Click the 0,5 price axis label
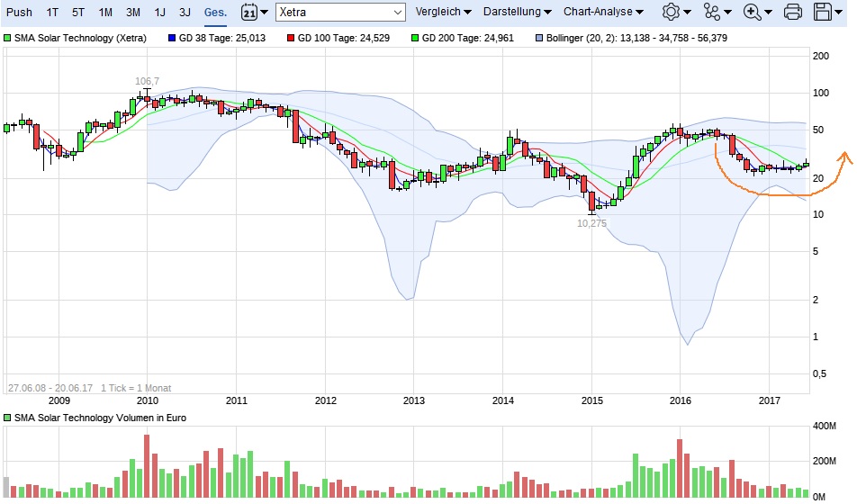The image size is (857, 504). pyautogui.click(x=819, y=373)
